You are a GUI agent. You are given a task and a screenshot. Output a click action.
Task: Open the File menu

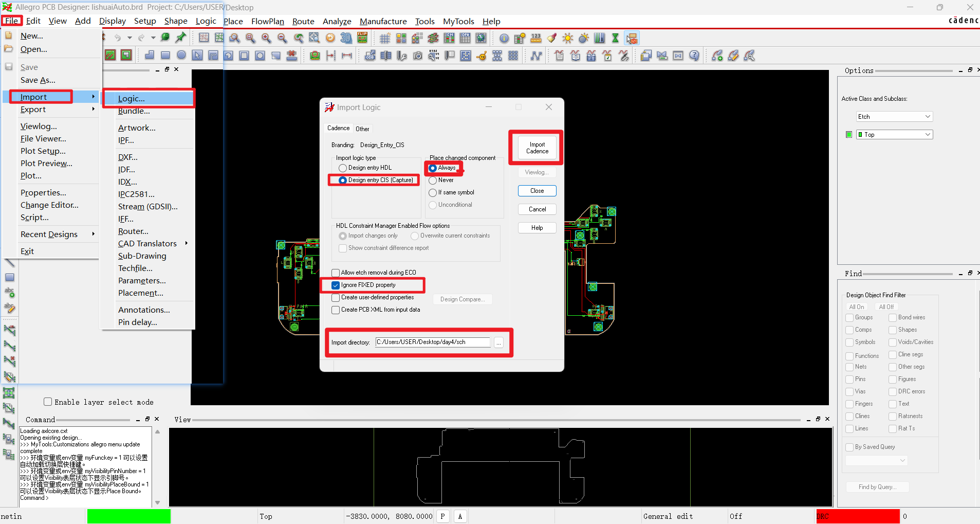pyautogui.click(x=11, y=21)
